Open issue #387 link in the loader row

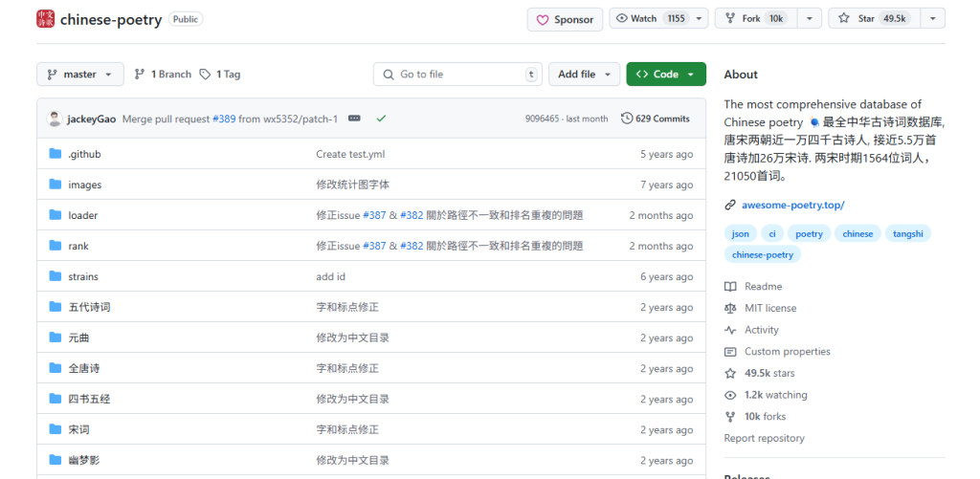coord(374,215)
